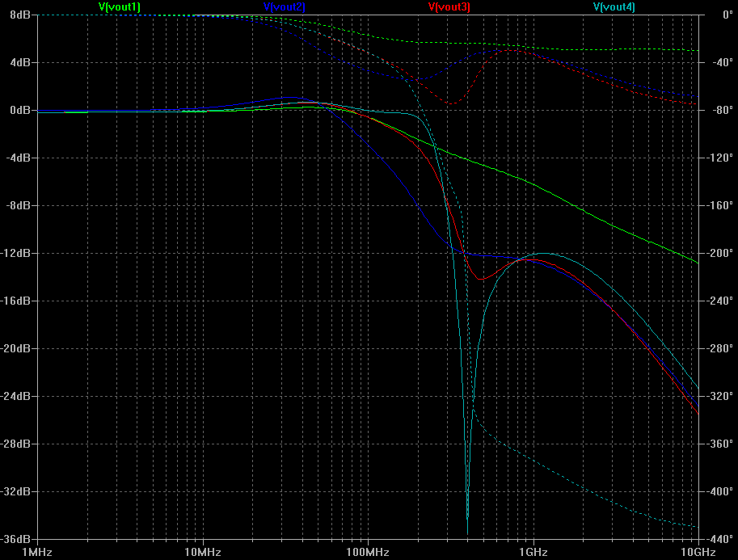Image resolution: width=738 pixels, height=560 pixels.
Task: Click the 1GHz frequency axis label
Action: tap(533, 552)
